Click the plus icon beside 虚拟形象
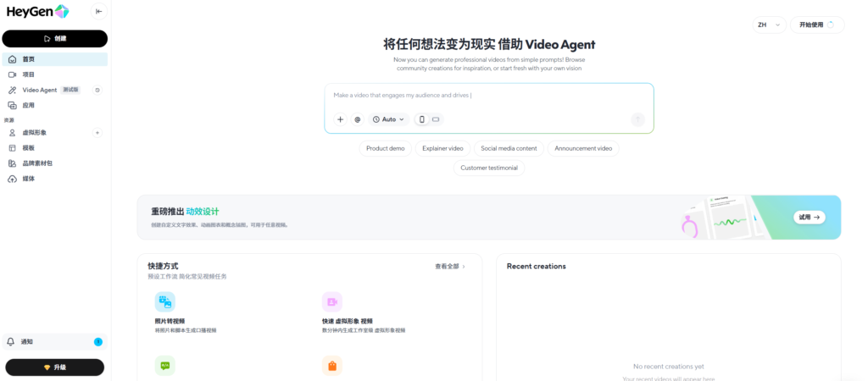This screenshot has width=868, height=381. (97, 133)
